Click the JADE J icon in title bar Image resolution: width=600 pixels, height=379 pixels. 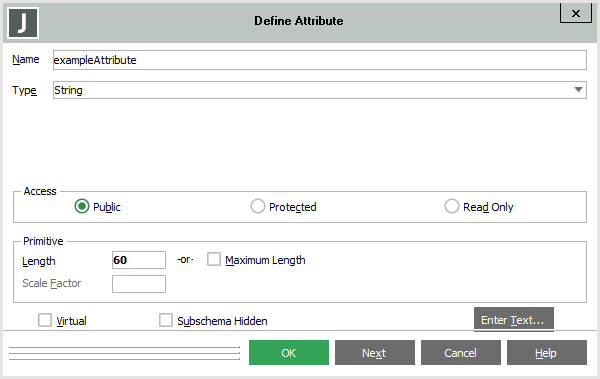point(23,23)
